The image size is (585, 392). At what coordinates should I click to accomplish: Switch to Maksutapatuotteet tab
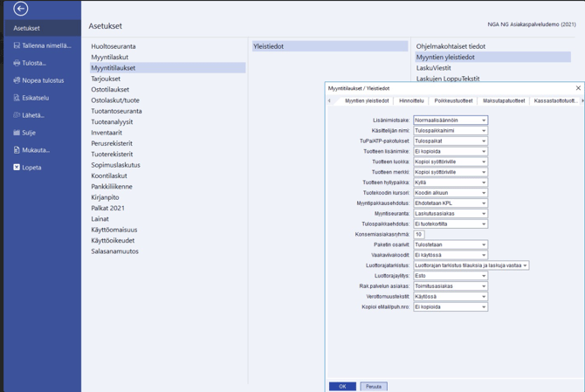pyautogui.click(x=504, y=100)
